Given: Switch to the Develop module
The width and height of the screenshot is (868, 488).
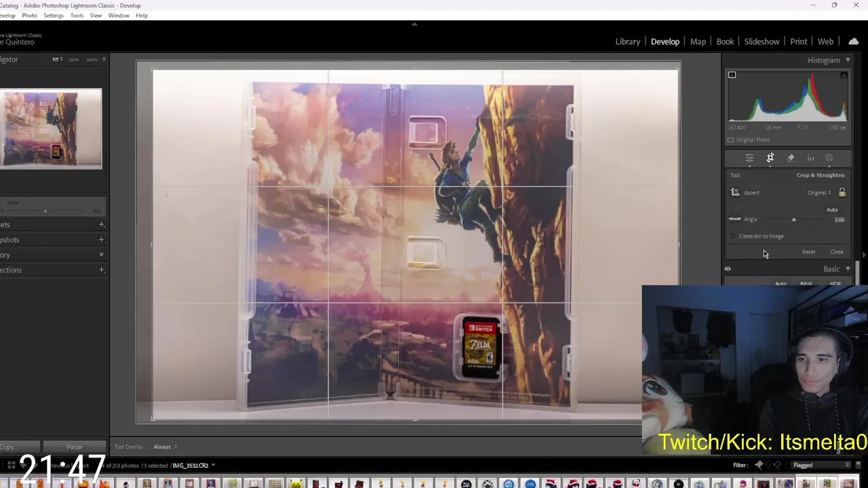Looking at the screenshot, I should (x=665, y=41).
